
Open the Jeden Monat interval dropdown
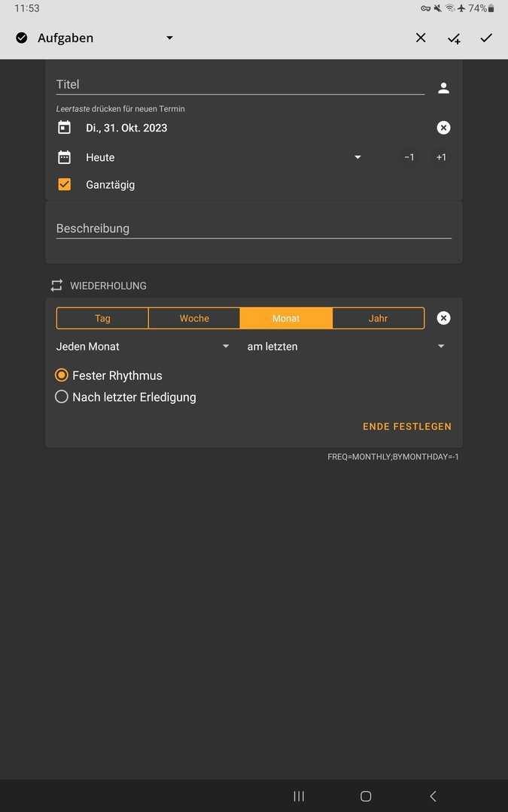[x=143, y=347]
